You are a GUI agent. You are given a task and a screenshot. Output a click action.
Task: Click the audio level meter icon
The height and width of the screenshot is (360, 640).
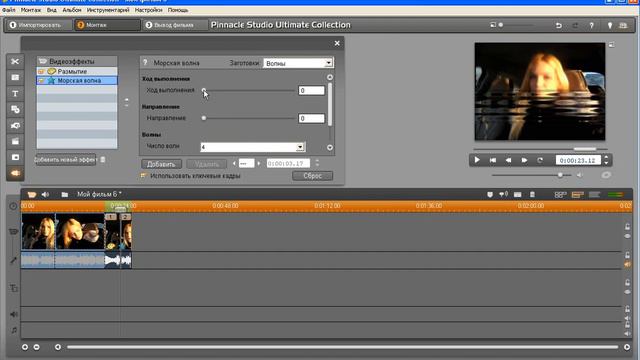click(x=616, y=195)
